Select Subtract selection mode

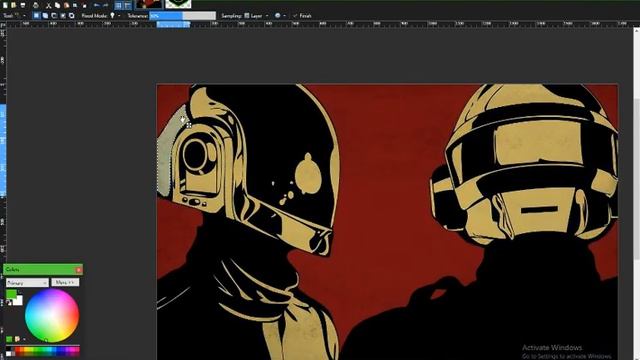click(x=54, y=16)
